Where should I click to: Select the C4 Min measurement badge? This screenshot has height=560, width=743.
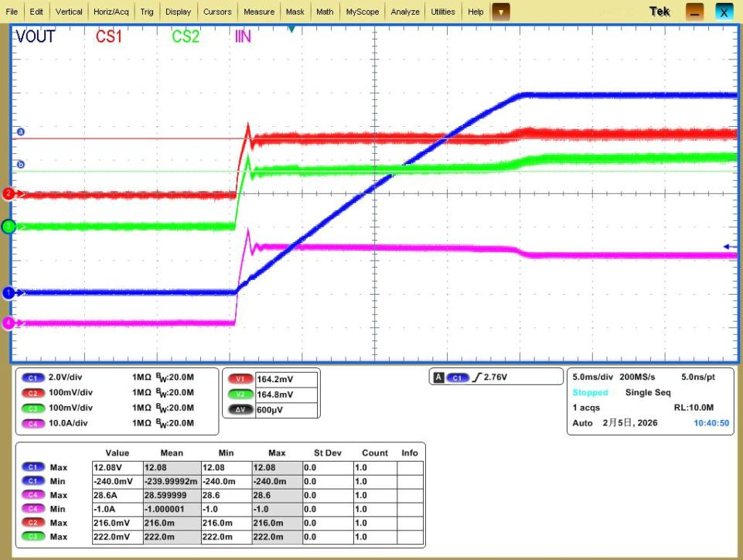click(x=33, y=509)
